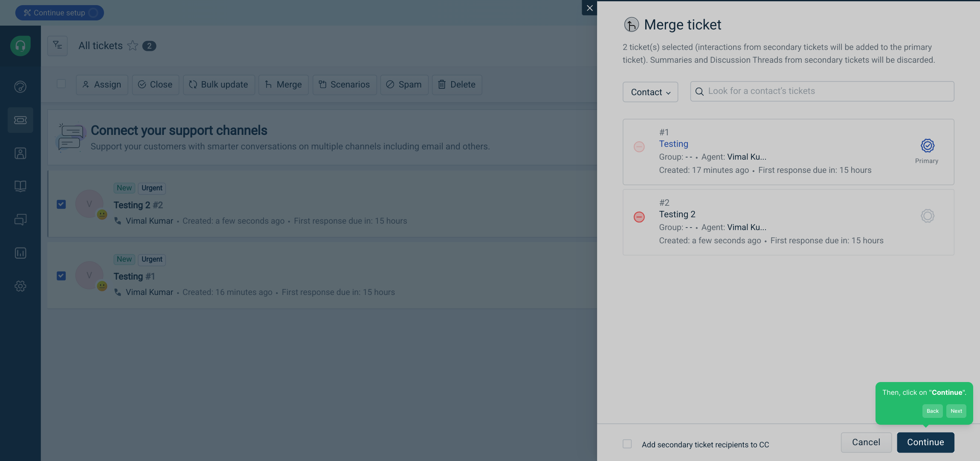Open the Scenarios toolbar option

345,85
